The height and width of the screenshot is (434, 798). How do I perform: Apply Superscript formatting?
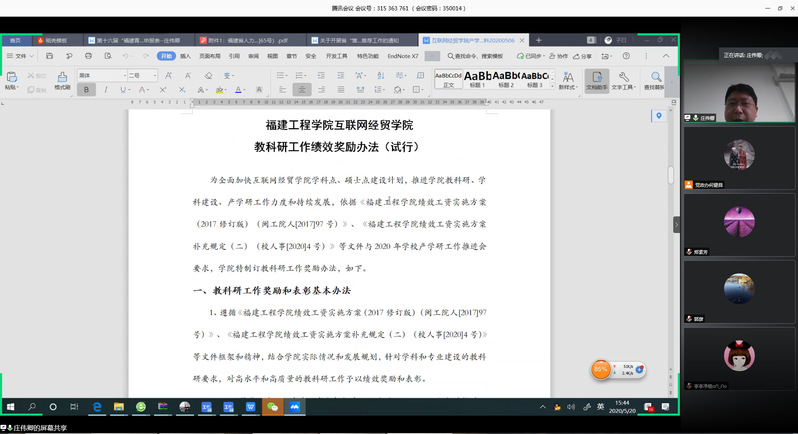[x=163, y=90]
